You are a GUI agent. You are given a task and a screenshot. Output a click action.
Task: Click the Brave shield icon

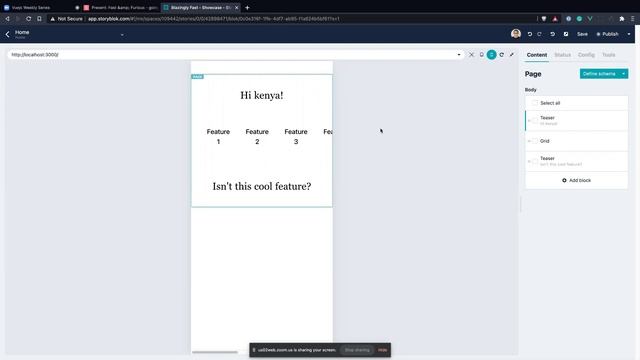tap(544, 19)
